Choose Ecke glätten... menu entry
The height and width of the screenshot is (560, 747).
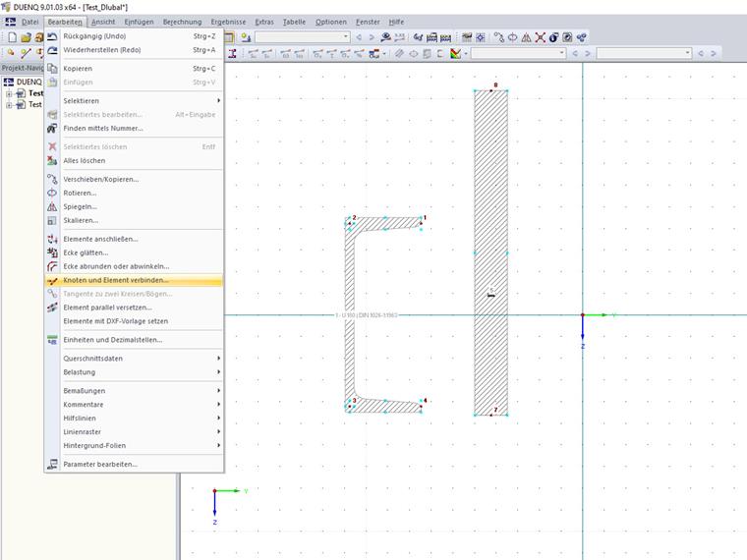[134, 252]
